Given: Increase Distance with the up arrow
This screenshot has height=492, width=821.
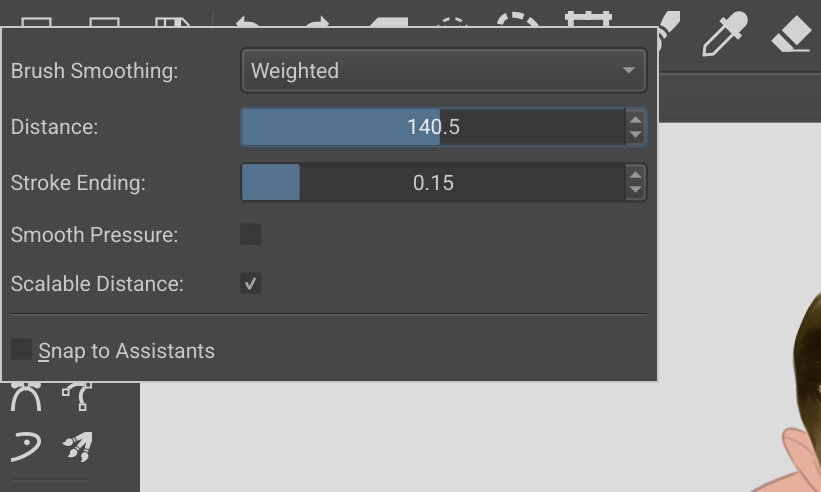Looking at the screenshot, I should tap(635, 119).
